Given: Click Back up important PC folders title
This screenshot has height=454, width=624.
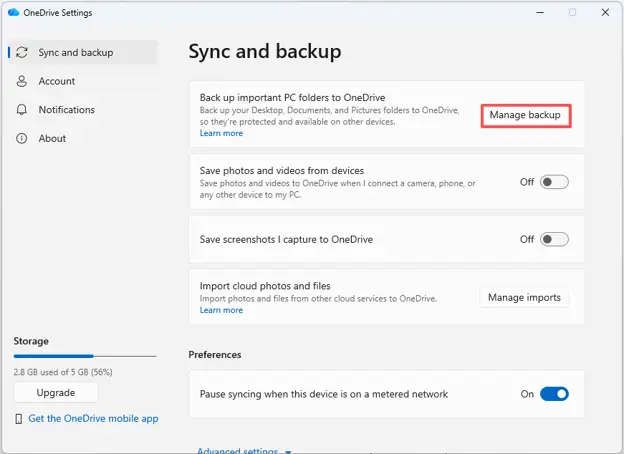Looking at the screenshot, I should pos(292,98).
